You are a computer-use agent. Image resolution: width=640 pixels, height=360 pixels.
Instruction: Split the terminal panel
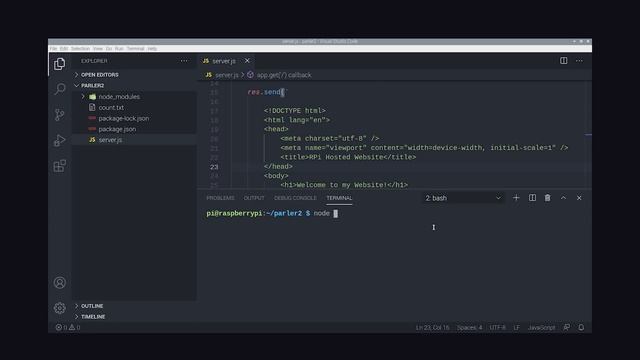532,198
